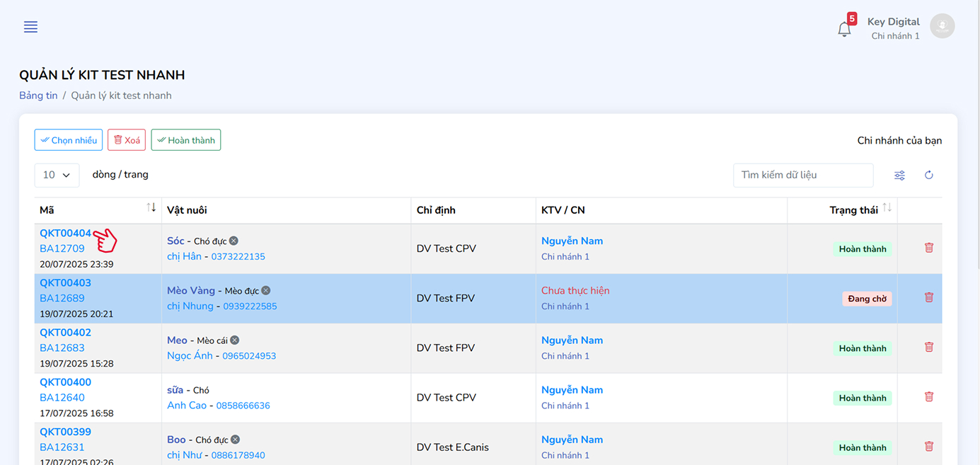This screenshot has width=980, height=465.
Task: Remove tag icon next to Sóc
Action: (234, 241)
